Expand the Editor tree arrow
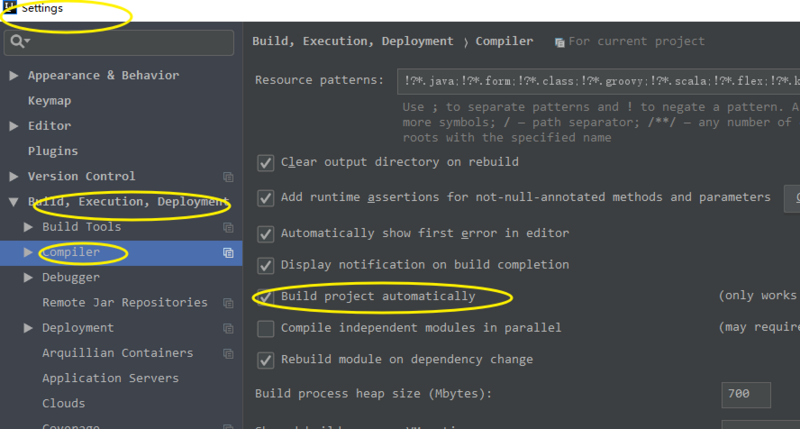 [x=14, y=126]
